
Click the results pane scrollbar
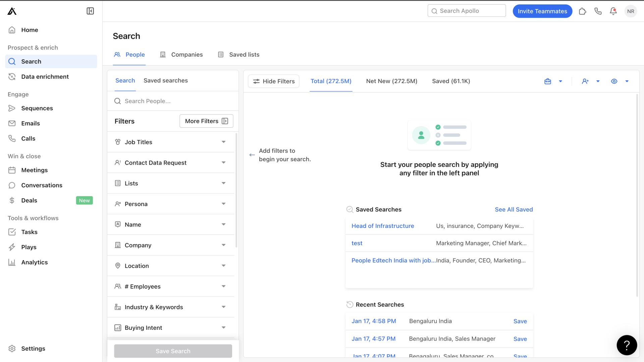click(637, 195)
